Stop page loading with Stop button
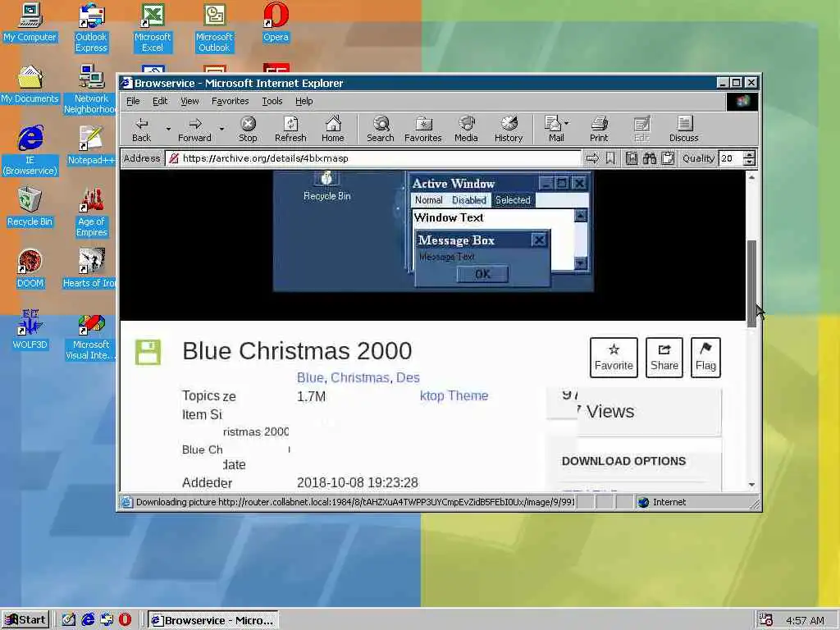 (248, 130)
